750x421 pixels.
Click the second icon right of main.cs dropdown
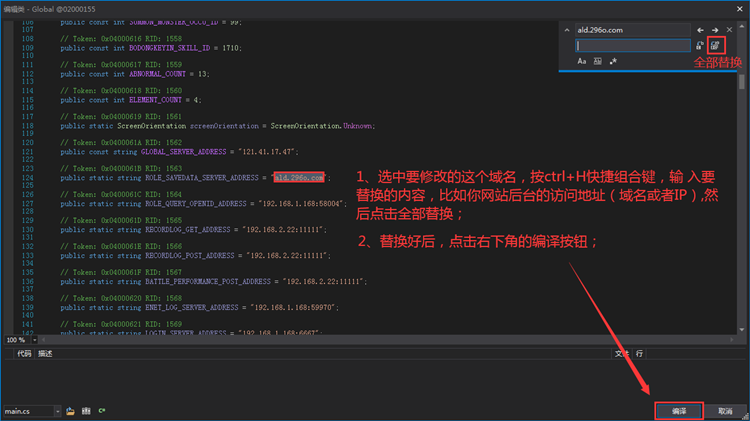tap(86, 411)
